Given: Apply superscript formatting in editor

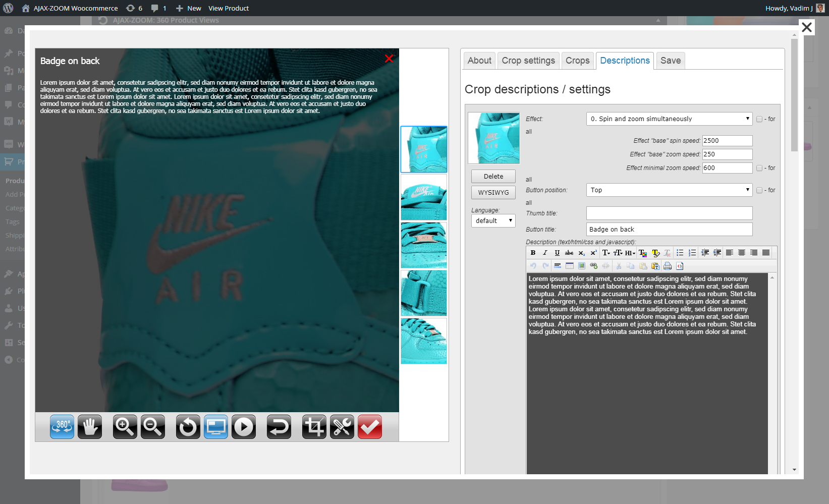Looking at the screenshot, I should [593, 253].
